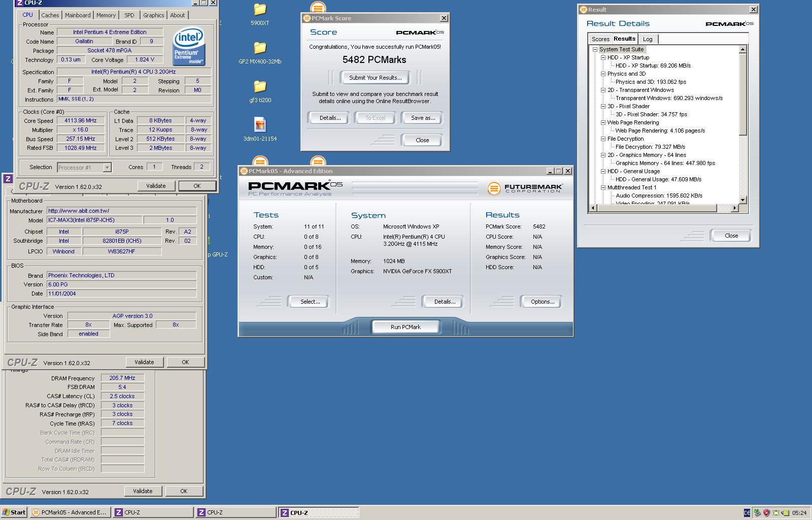Click Close button in Result Details window

[x=731, y=236]
